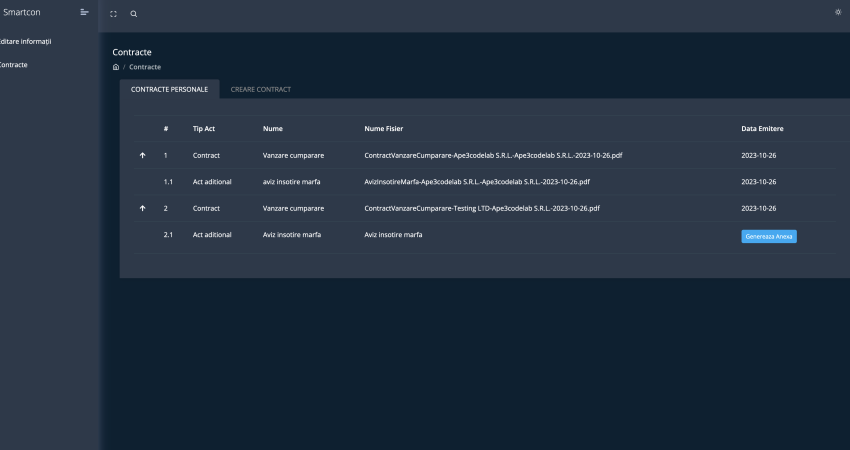850x450 pixels.
Task: Open the ContractVanzareCumparare-Testing LTD file name
Action: click(482, 209)
